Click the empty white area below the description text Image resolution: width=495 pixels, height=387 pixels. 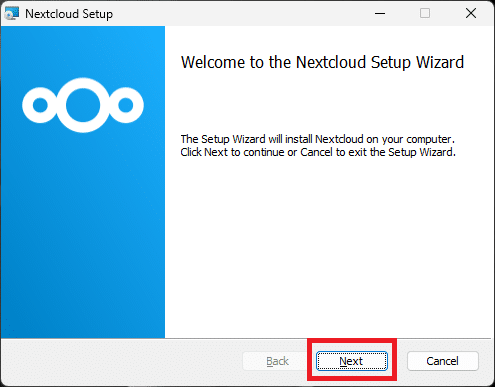click(328, 247)
